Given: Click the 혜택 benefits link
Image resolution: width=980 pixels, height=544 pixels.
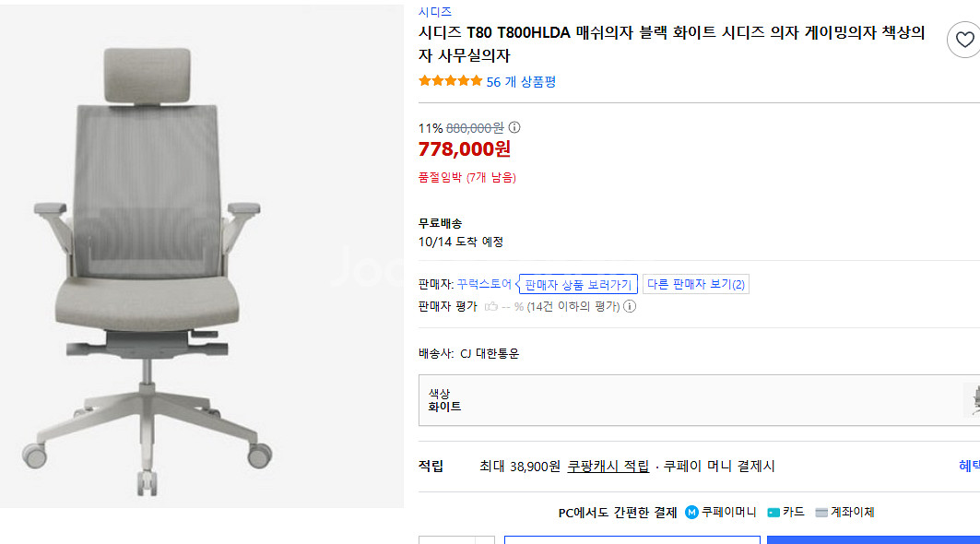Looking at the screenshot, I should tap(968, 467).
